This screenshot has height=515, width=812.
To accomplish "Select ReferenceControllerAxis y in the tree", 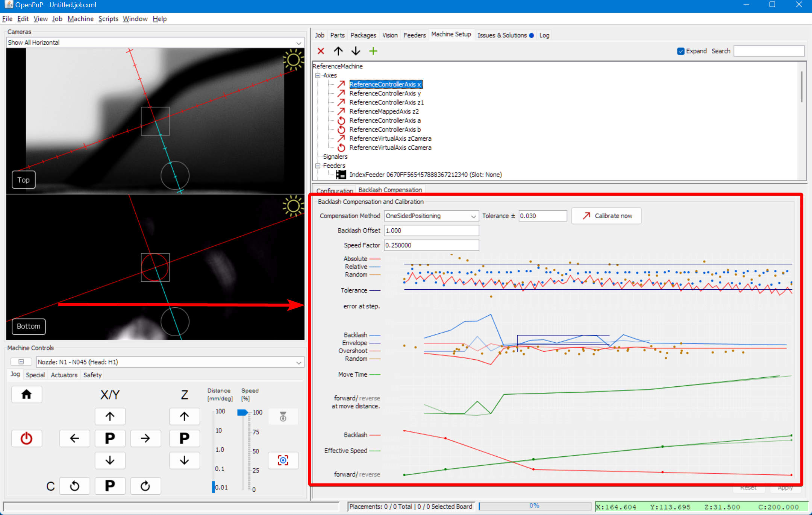I will point(385,93).
